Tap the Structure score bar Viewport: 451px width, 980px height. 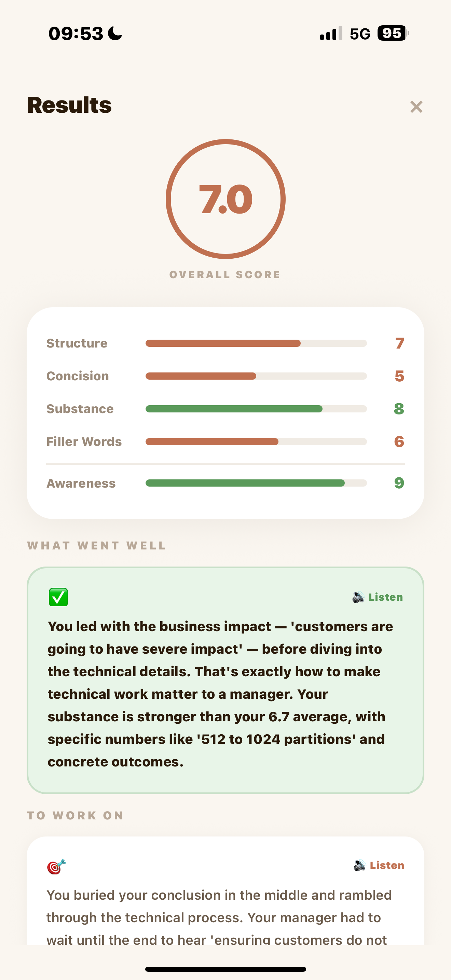tap(256, 343)
